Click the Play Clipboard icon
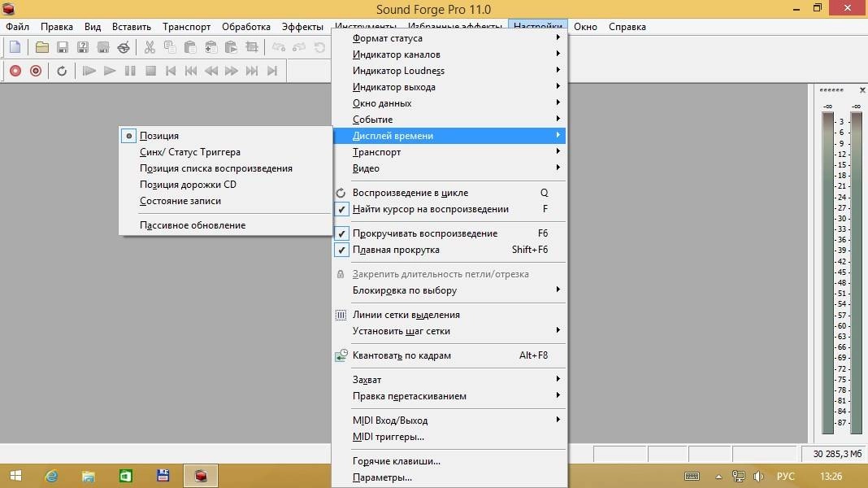Viewport: 868px width, 488px height. (x=231, y=47)
